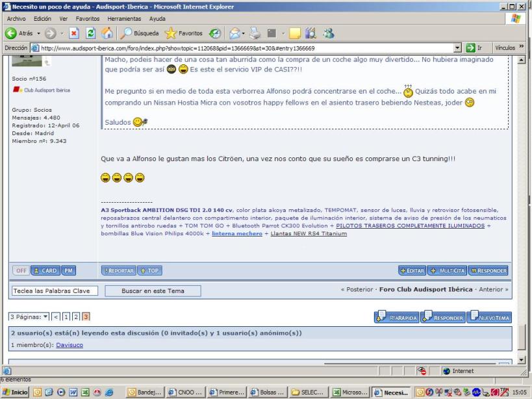Open the Favoritos menu in menu bar
The height and width of the screenshot is (399, 532).
click(88, 19)
